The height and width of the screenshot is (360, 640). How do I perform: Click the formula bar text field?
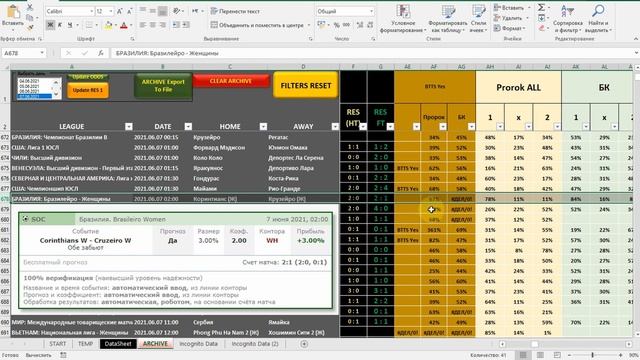[371, 53]
